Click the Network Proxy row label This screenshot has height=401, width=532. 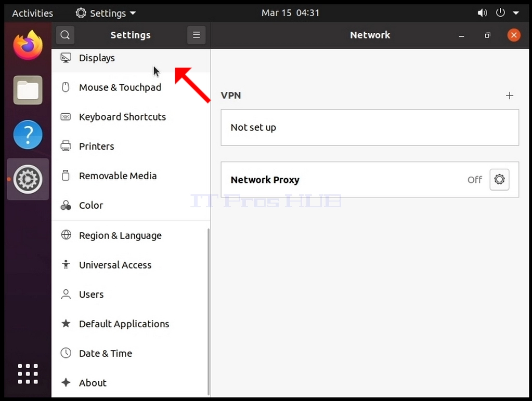(265, 180)
